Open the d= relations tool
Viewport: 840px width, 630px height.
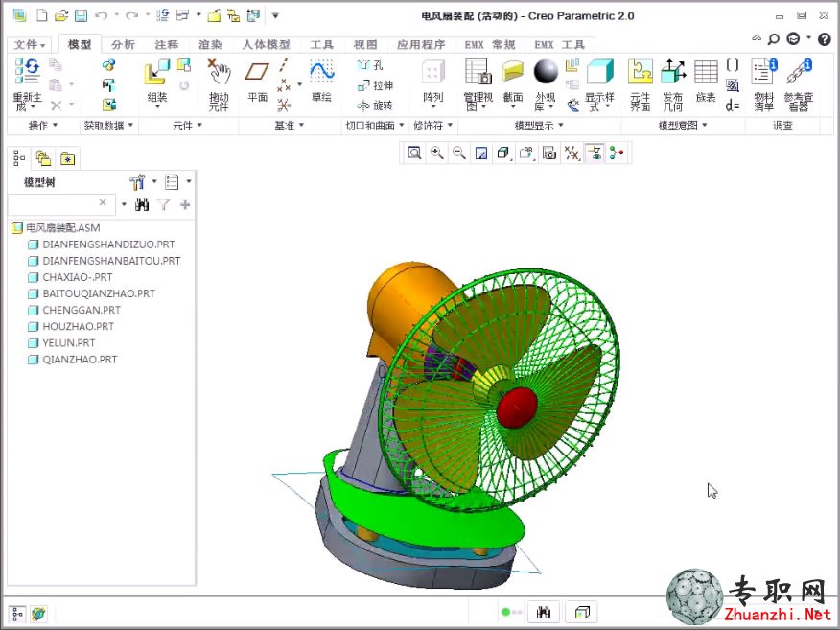[x=733, y=105]
